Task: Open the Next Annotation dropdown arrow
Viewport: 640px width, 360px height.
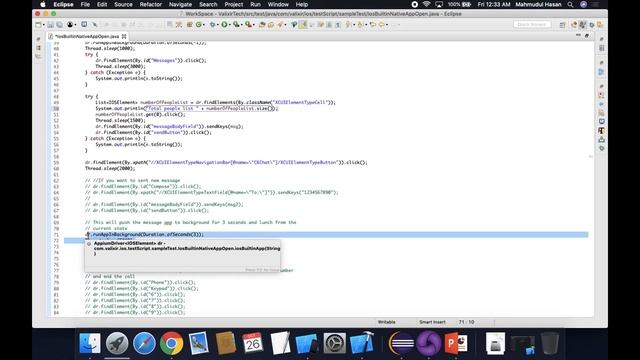Action: (353, 25)
